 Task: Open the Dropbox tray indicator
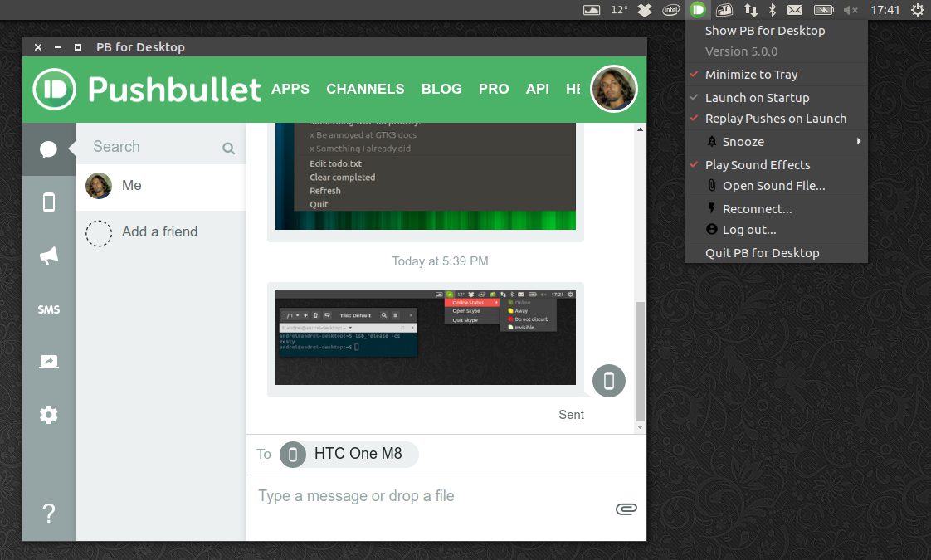(645, 9)
